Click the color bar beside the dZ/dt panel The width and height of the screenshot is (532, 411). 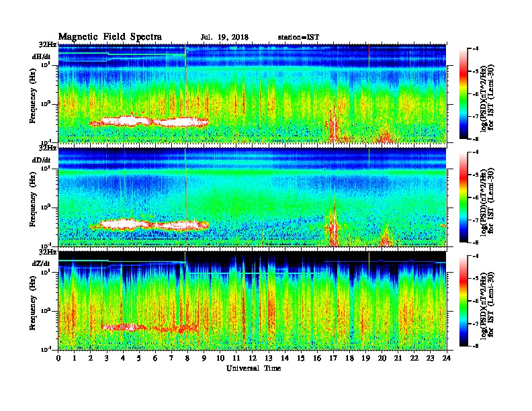tap(463, 301)
